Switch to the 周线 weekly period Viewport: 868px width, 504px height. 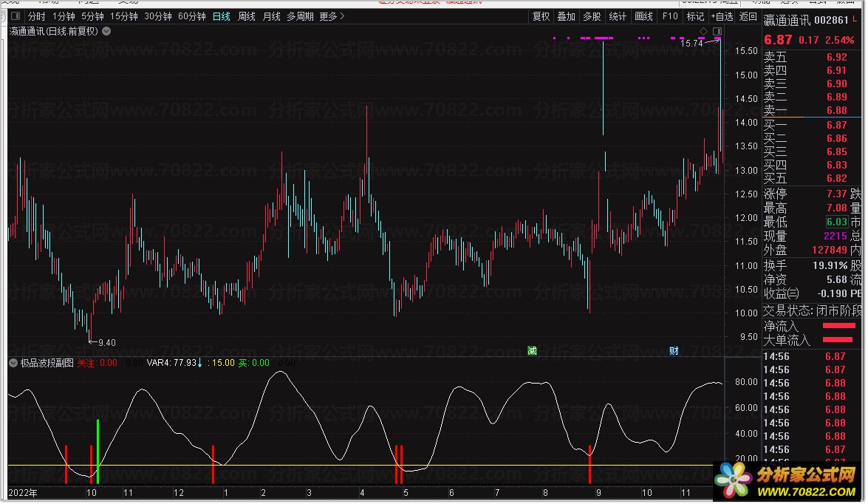pyautogui.click(x=247, y=16)
